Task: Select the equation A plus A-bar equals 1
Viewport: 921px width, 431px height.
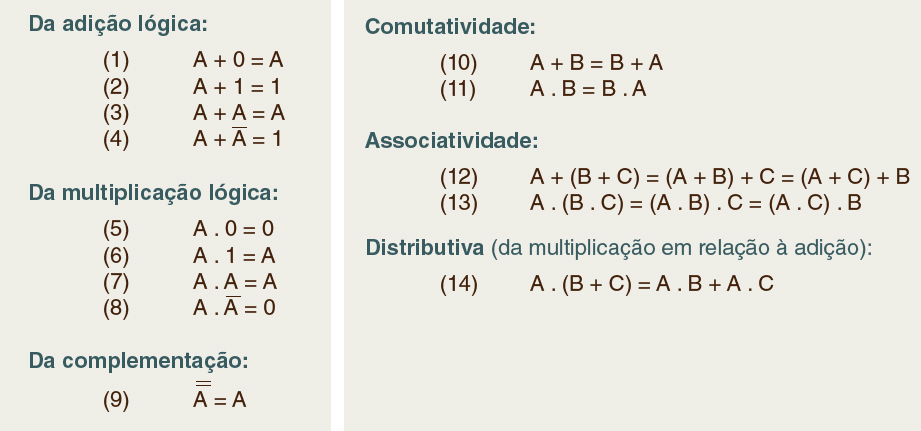Action: pyautogui.click(x=237, y=139)
